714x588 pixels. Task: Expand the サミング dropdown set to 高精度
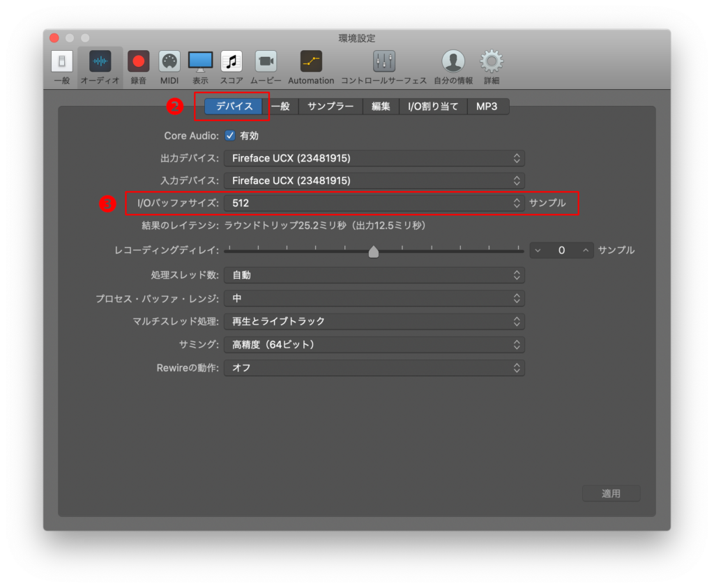click(374, 344)
